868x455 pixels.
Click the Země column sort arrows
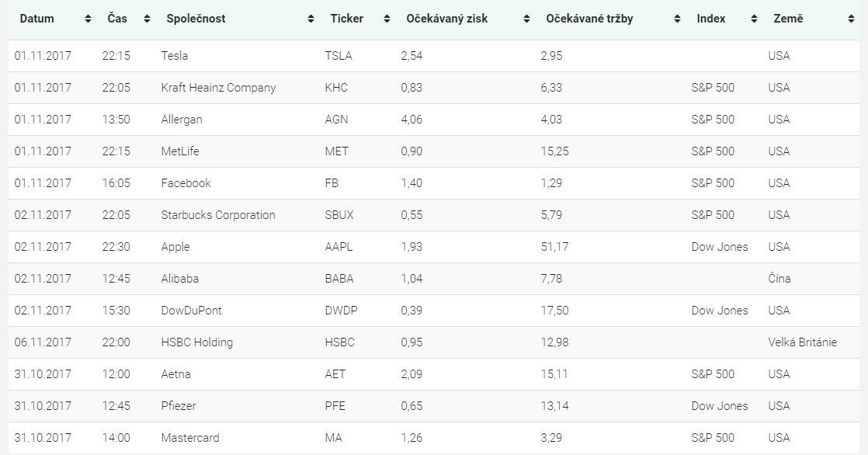click(x=850, y=19)
